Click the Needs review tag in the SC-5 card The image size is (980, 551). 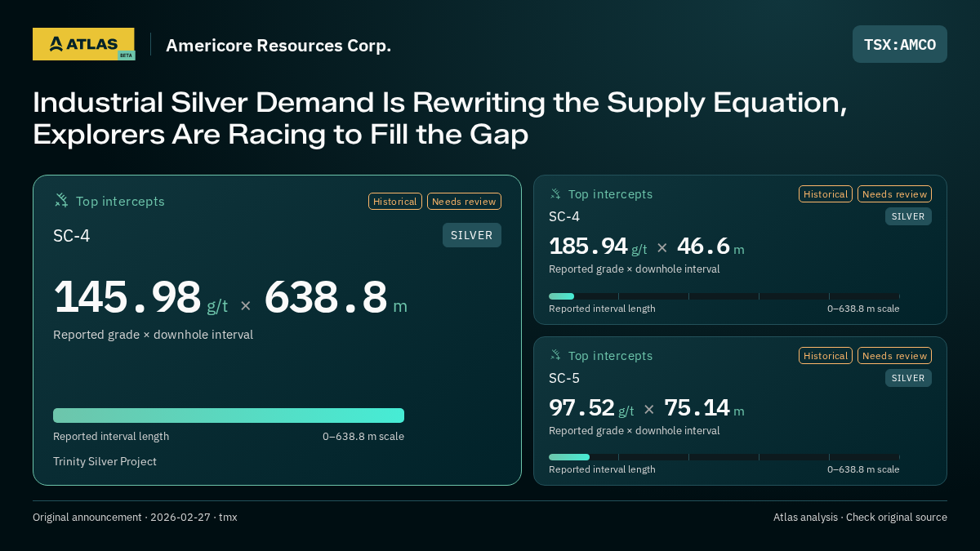pos(894,355)
